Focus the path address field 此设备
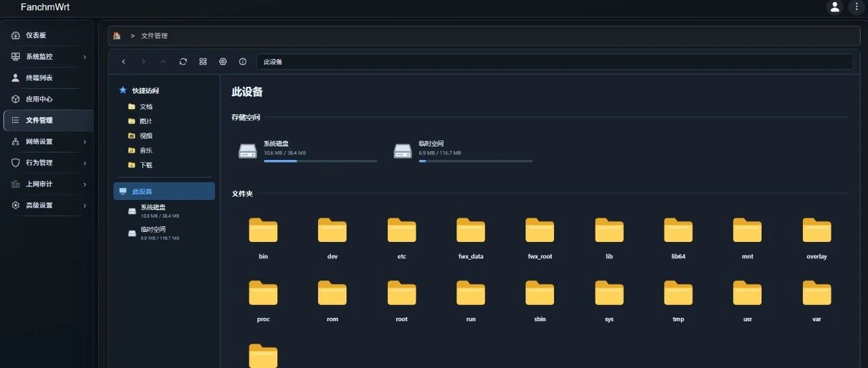Screen dimensions: 868x368 tap(555, 62)
